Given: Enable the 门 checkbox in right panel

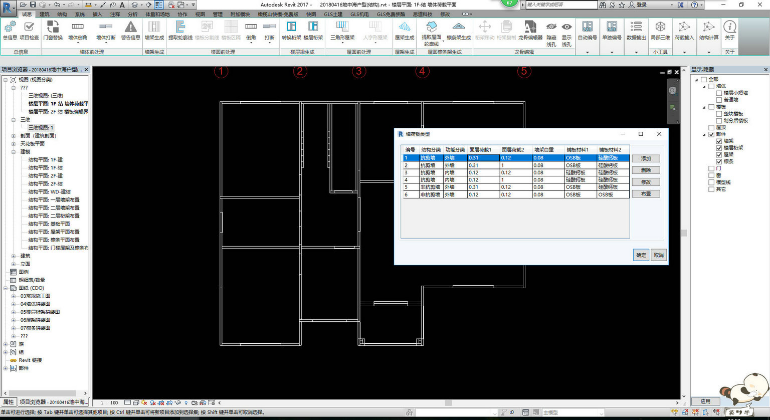Looking at the screenshot, I should click(x=711, y=168).
